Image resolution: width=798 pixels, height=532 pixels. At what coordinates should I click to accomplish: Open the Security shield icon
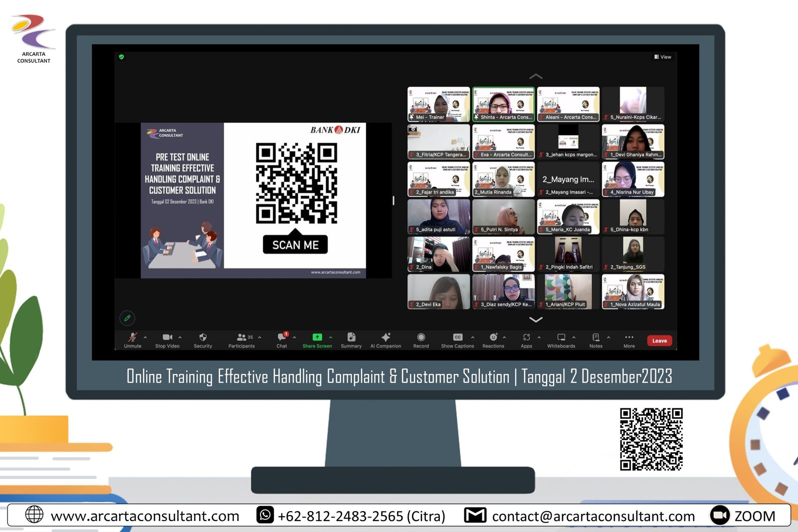[202, 338]
